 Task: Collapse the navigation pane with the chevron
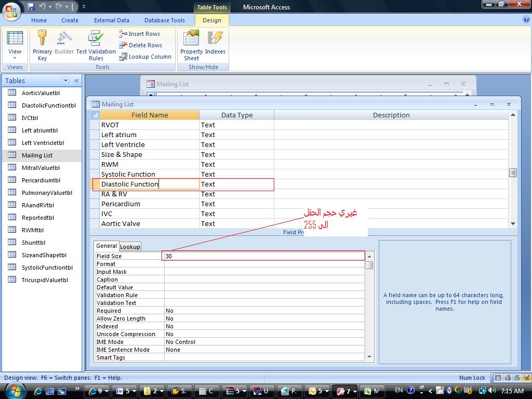[76, 81]
